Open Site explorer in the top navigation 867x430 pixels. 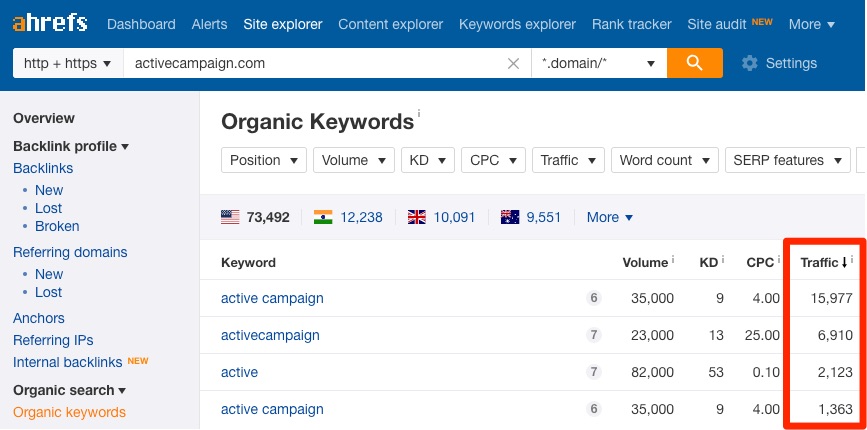283,24
